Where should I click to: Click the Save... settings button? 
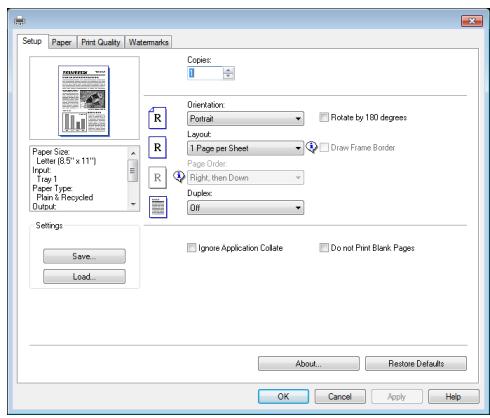click(x=84, y=256)
